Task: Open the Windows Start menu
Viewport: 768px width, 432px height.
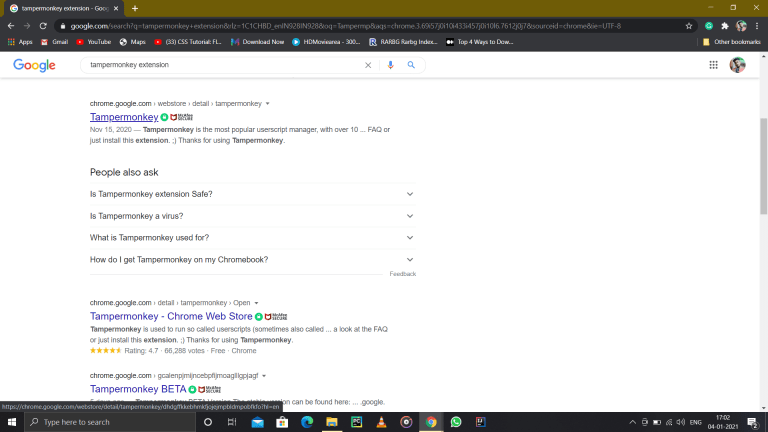Action: [12, 422]
